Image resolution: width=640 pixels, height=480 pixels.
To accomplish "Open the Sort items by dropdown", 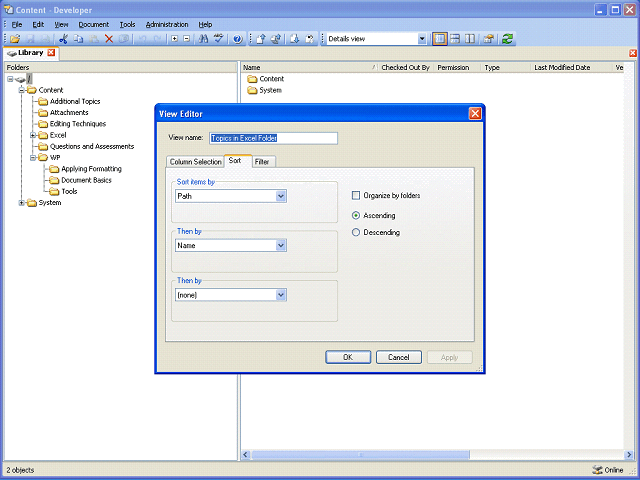I will coord(281,196).
